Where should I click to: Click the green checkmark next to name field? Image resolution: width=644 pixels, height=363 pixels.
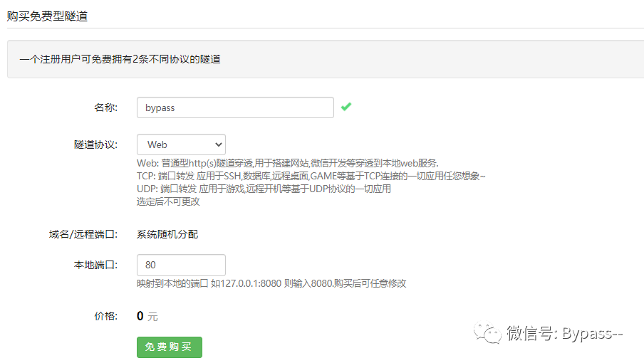click(x=346, y=107)
